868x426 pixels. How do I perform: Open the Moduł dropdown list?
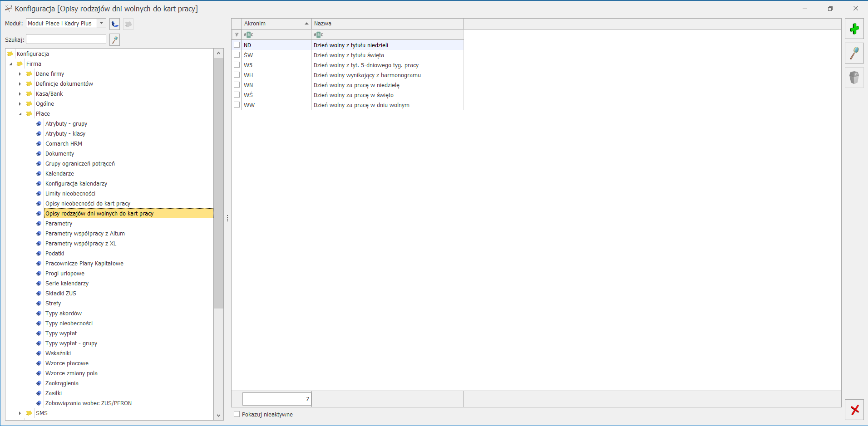tap(102, 24)
